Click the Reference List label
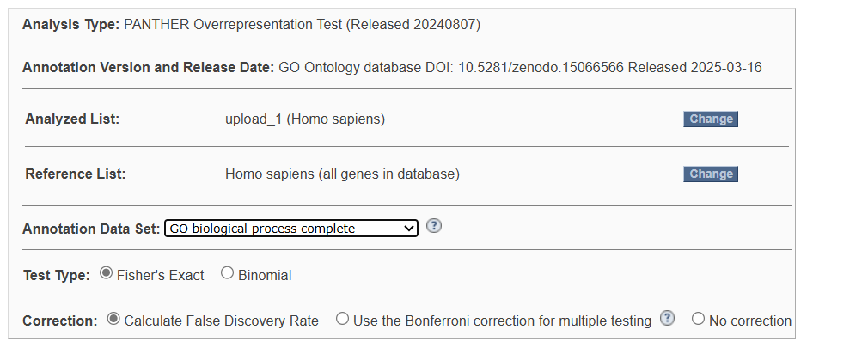 [76, 174]
